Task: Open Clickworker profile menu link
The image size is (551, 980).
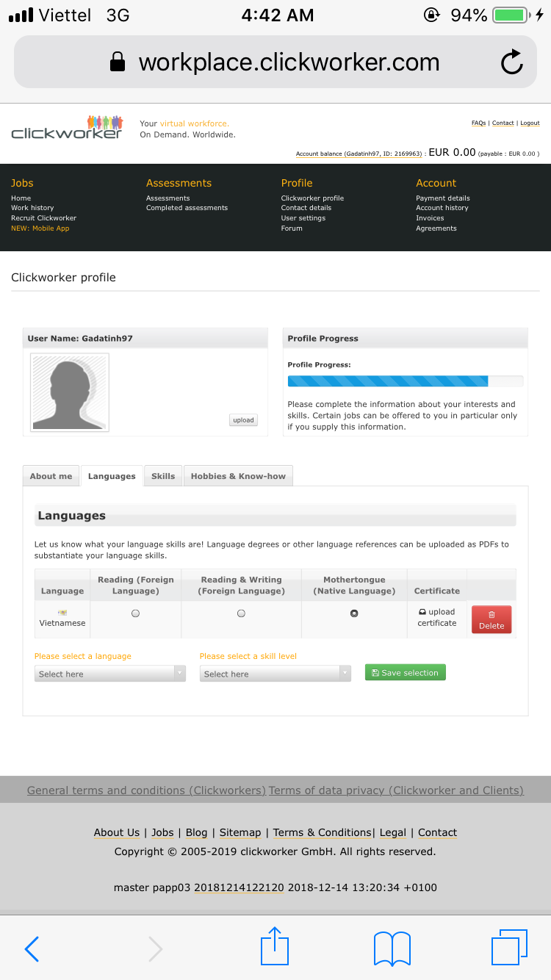Action: 312,198
